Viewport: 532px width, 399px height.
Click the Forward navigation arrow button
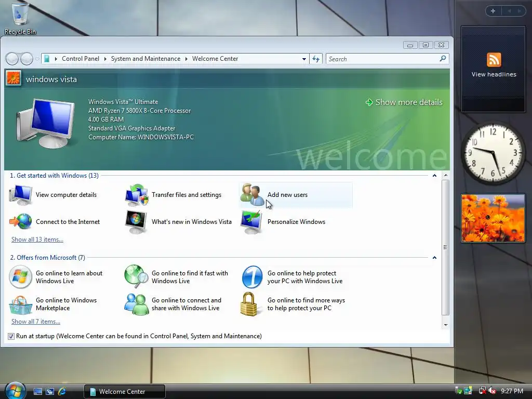click(x=26, y=59)
